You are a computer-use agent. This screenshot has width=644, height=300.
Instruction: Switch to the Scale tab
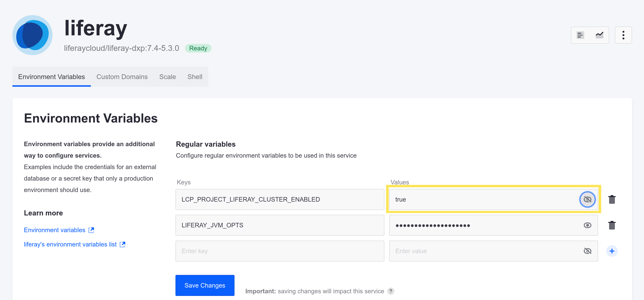point(168,77)
